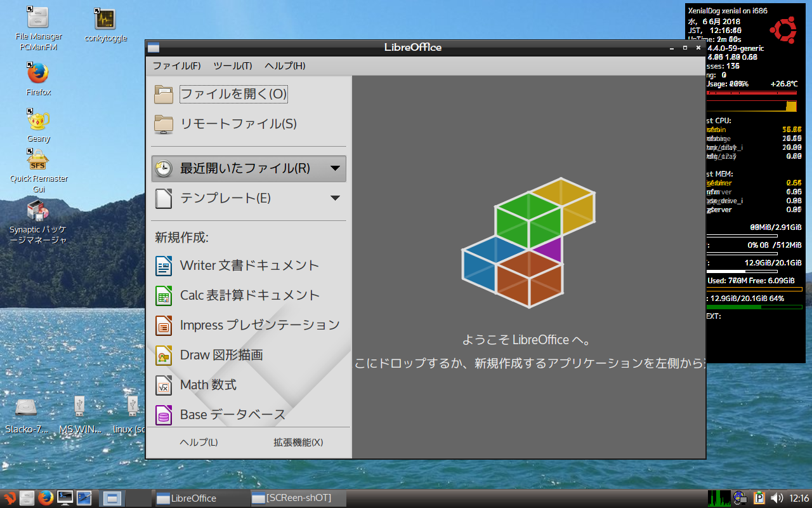
Task: Open the text editor icon in taskbar
Action: (x=84, y=498)
